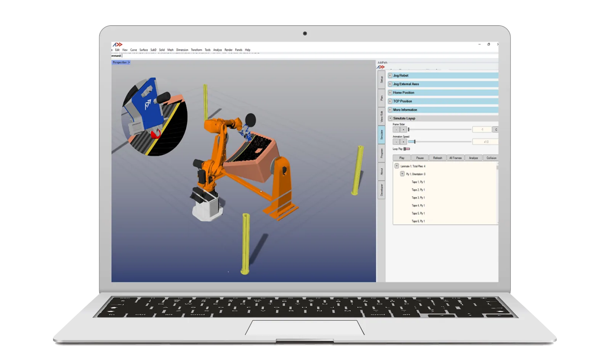Click the All Frames button
The width and height of the screenshot is (610, 364).
(x=455, y=158)
